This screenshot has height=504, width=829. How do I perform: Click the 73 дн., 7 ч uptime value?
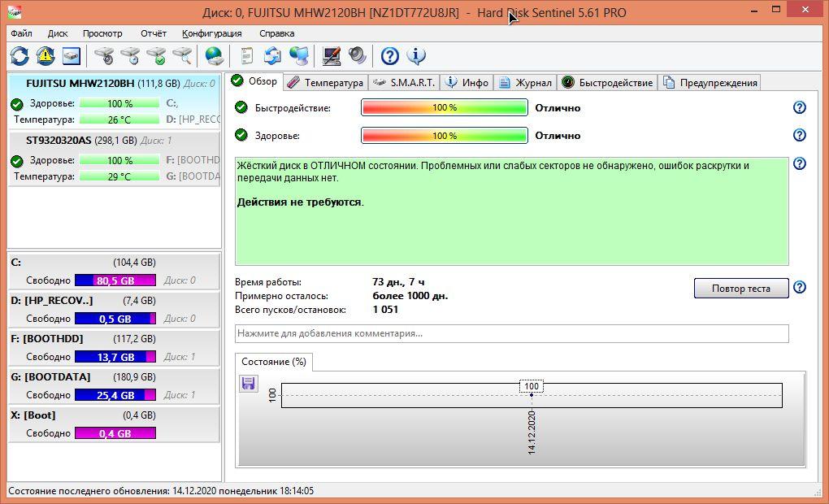coord(398,282)
